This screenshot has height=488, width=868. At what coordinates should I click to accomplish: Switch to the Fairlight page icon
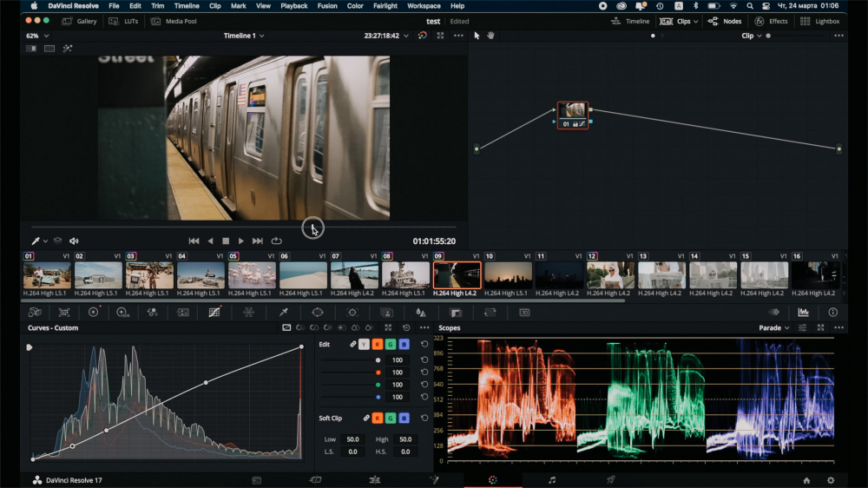[551, 480]
